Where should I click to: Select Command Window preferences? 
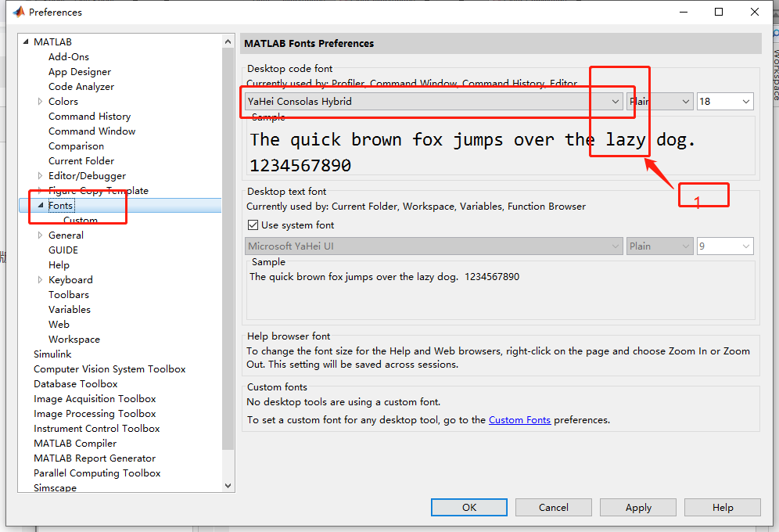point(92,131)
